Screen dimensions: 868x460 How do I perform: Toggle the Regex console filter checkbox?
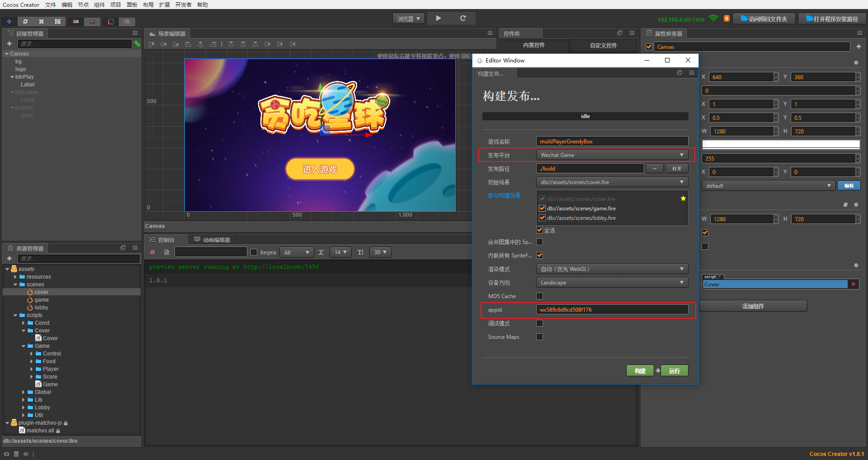[254, 252]
